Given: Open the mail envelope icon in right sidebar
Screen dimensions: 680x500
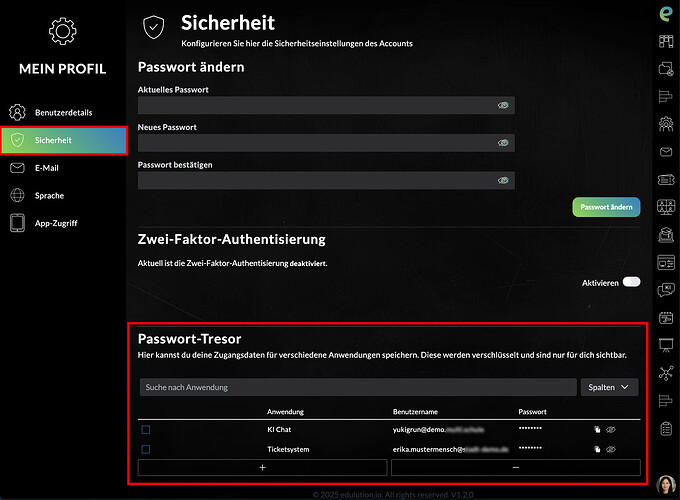Looking at the screenshot, I should [666, 152].
